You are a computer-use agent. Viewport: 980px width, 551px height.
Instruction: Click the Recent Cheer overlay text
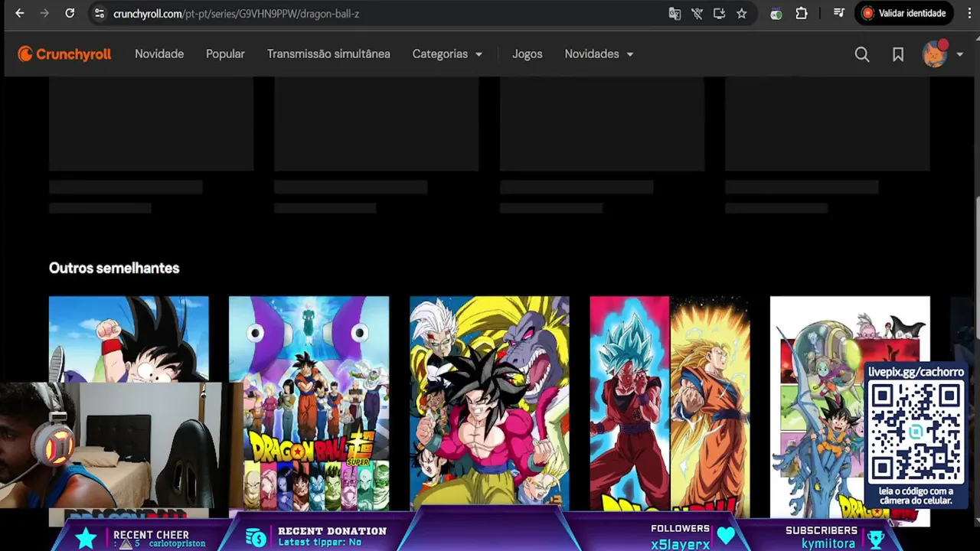pyautogui.click(x=151, y=535)
